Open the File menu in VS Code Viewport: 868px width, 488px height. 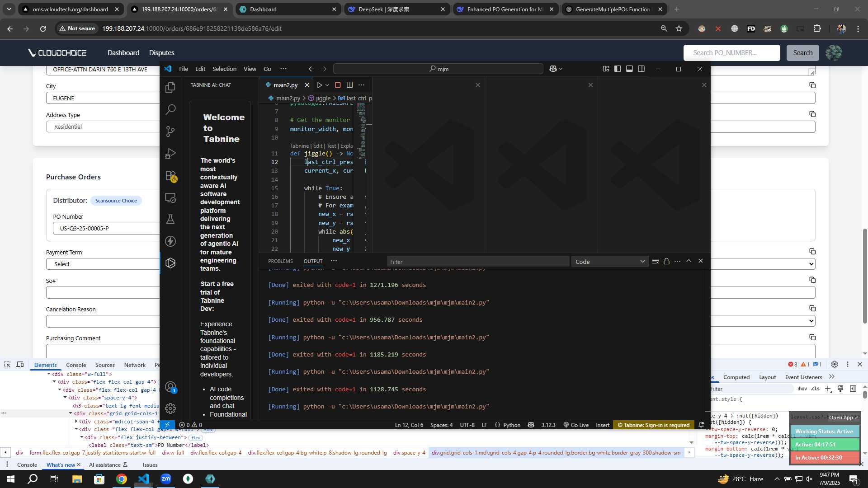coord(184,69)
